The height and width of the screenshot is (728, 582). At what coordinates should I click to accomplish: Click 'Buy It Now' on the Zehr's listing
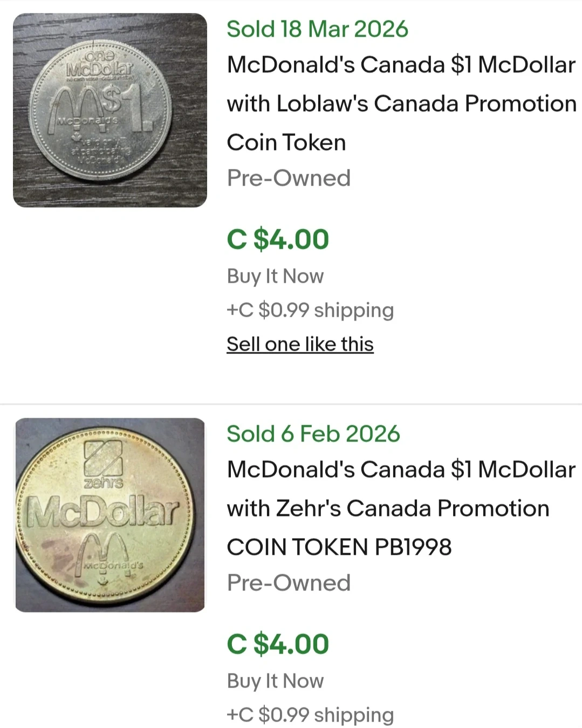point(275,681)
